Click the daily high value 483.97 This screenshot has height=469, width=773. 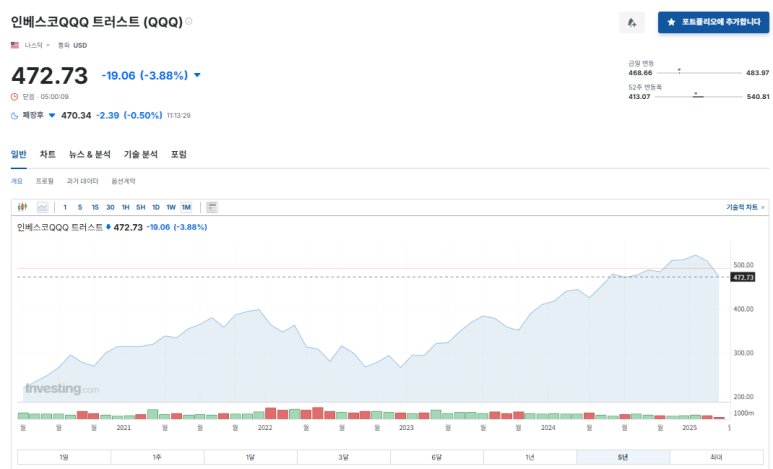click(757, 73)
